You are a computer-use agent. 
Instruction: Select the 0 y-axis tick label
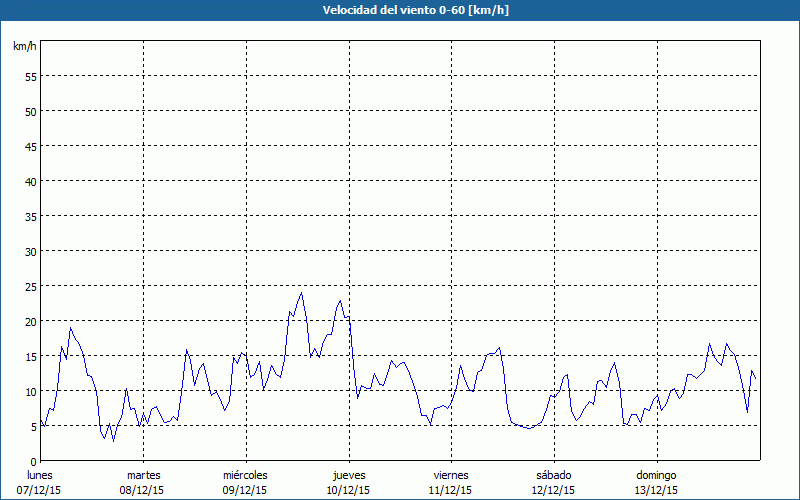click(33, 461)
